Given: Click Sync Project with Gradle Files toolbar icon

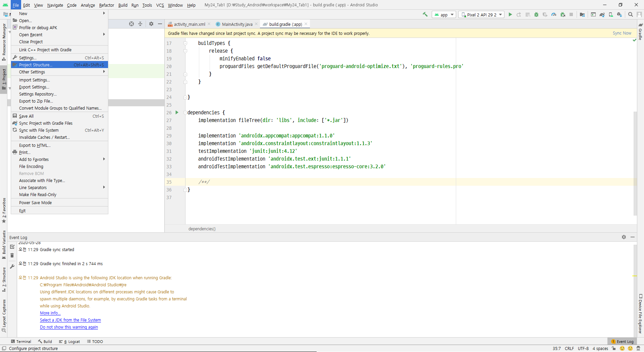Looking at the screenshot, I should [x=602, y=14].
